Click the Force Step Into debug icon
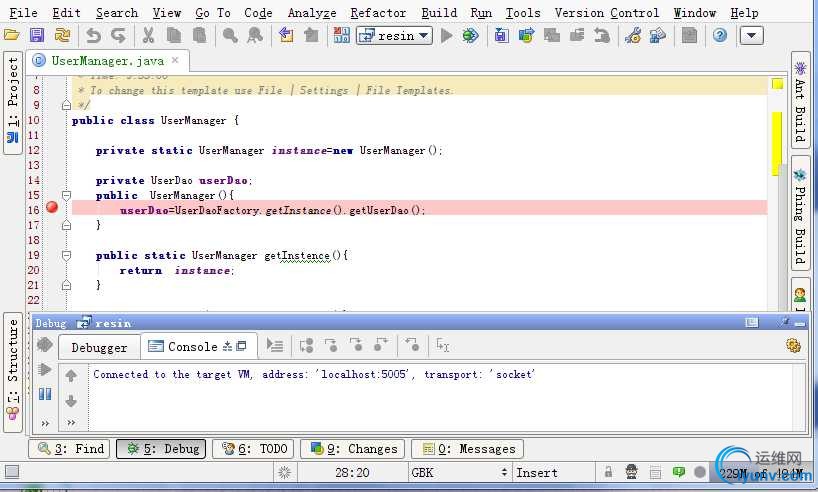818x492 pixels. point(356,345)
